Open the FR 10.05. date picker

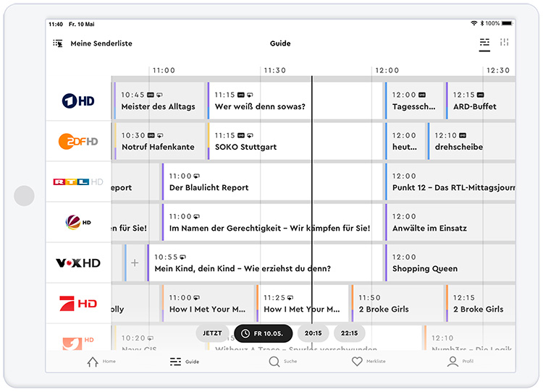[264, 333]
